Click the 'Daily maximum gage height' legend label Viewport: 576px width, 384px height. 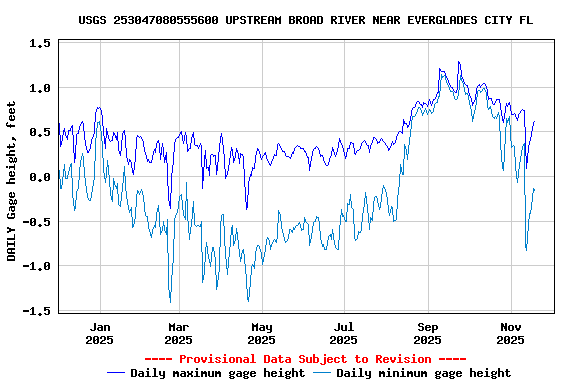(218, 373)
